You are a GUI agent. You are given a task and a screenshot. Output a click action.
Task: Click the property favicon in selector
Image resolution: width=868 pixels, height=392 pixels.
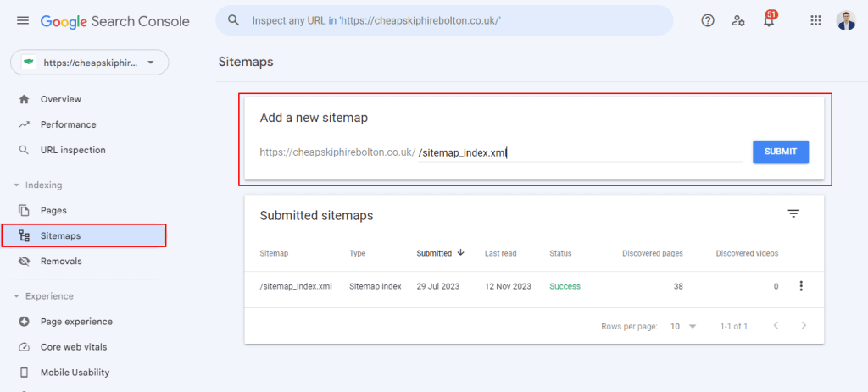pyautogui.click(x=28, y=63)
